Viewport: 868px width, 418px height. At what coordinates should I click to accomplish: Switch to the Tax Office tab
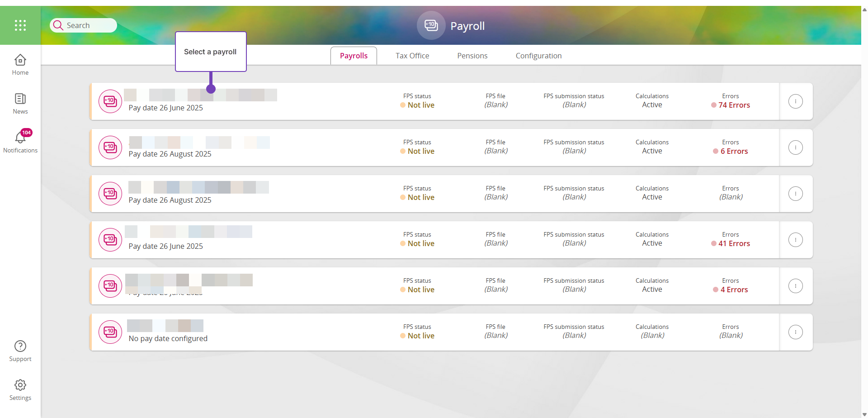[x=412, y=56]
